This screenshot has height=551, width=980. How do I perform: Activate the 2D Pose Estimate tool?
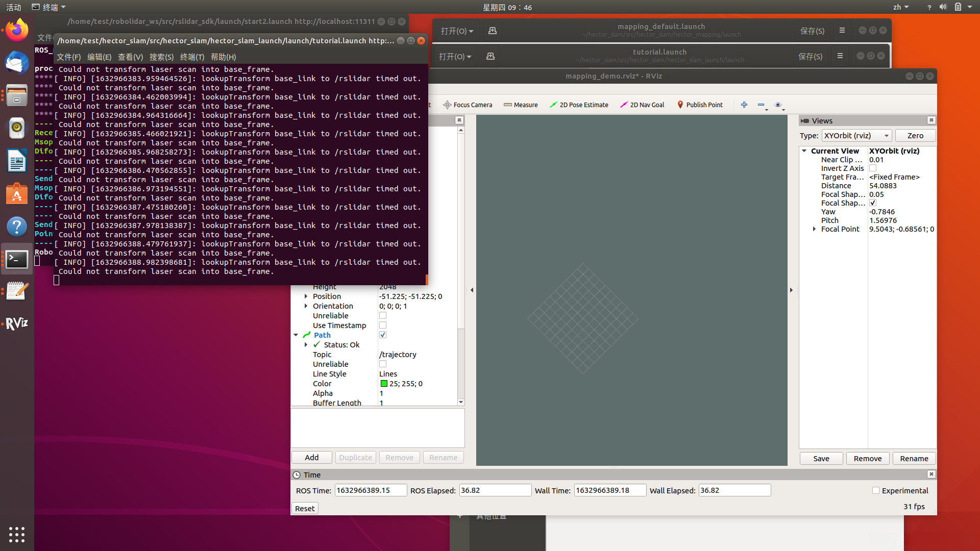(579, 105)
